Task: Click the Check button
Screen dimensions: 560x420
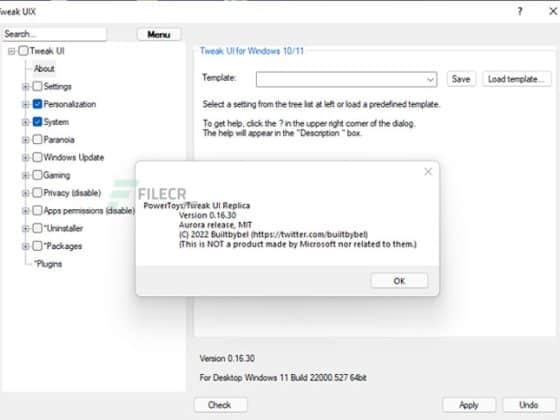Action: [x=220, y=405]
